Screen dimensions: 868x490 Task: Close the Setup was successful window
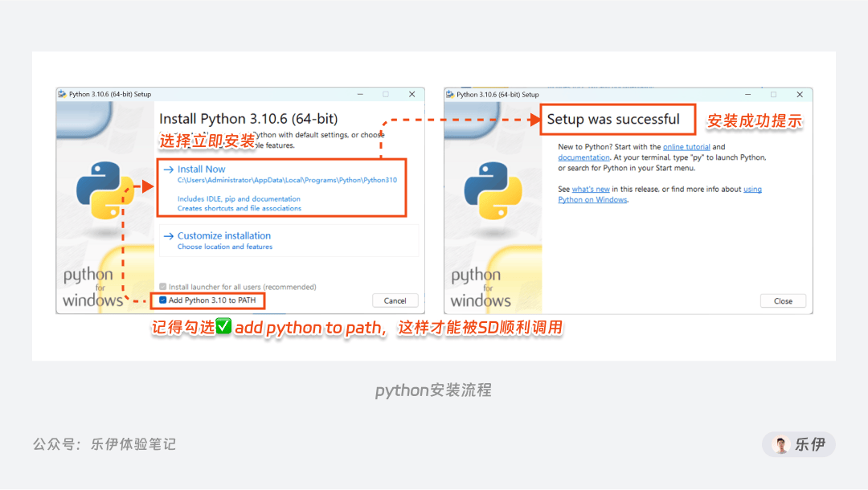coord(800,95)
